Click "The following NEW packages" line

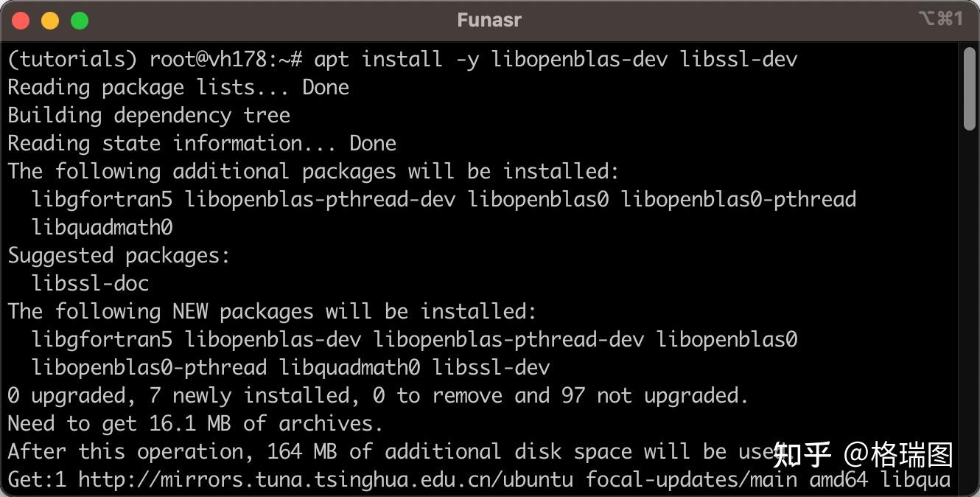pyautogui.click(x=272, y=311)
